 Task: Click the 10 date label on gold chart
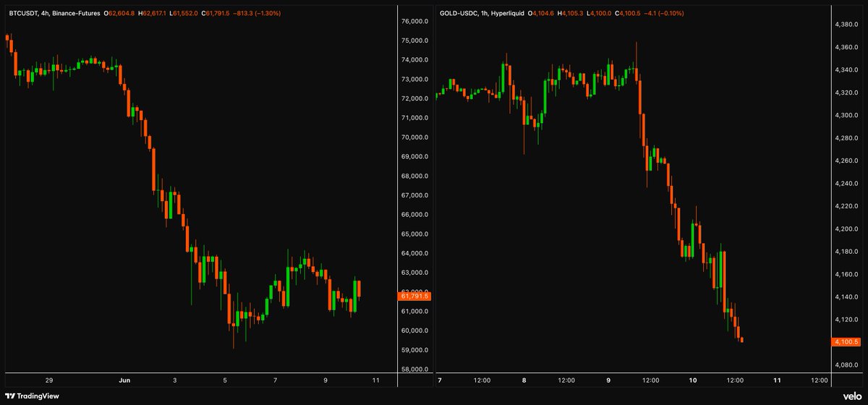coord(693,380)
